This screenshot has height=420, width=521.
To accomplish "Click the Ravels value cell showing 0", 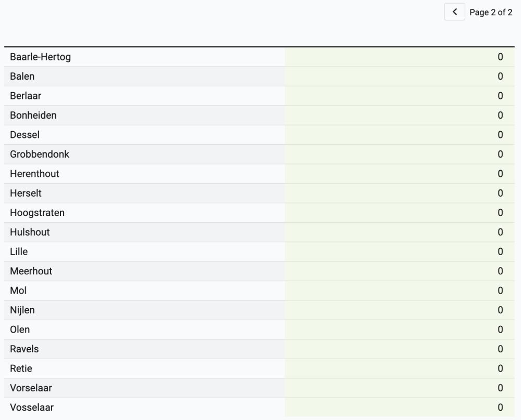I will pos(500,349).
